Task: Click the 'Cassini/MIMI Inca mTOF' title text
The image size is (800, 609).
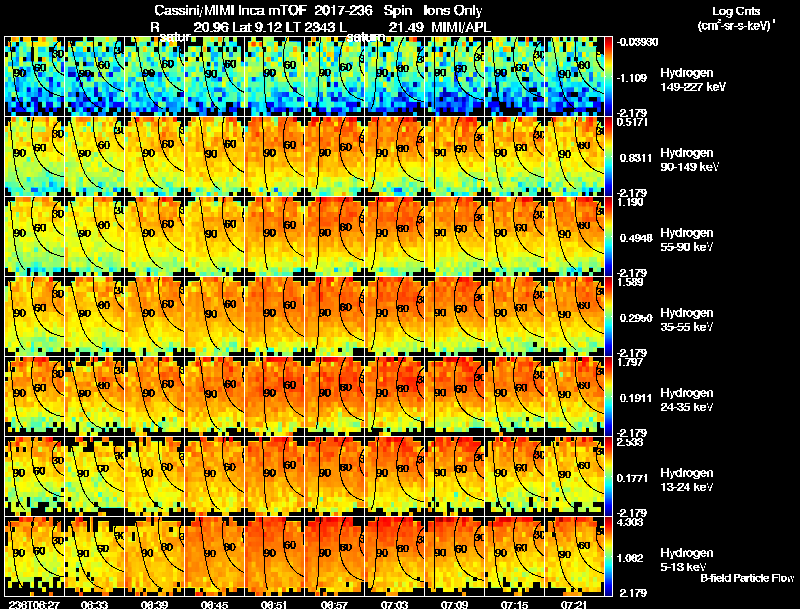Action: 230,10
